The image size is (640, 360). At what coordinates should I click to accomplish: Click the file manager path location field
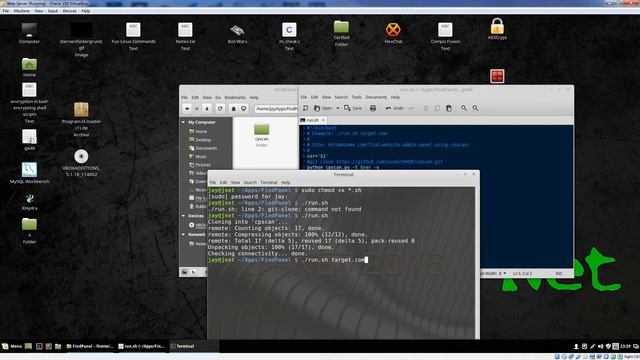point(276,108)
